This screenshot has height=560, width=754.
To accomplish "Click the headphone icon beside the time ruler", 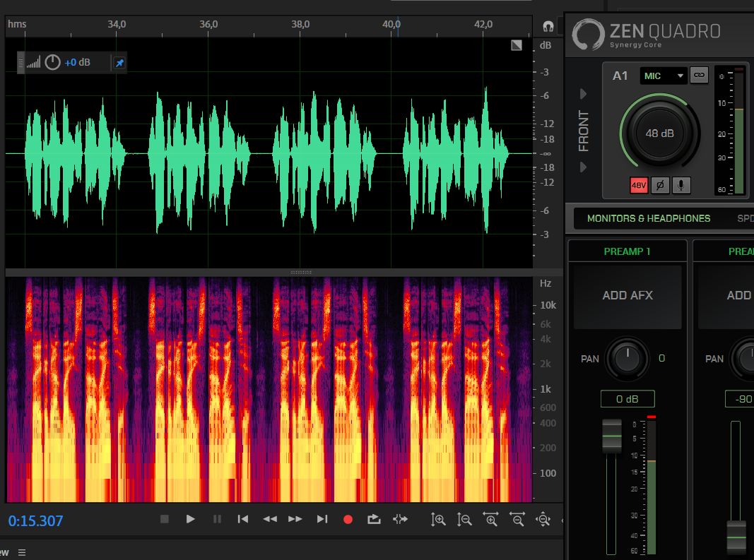I will tap(548, 26).
